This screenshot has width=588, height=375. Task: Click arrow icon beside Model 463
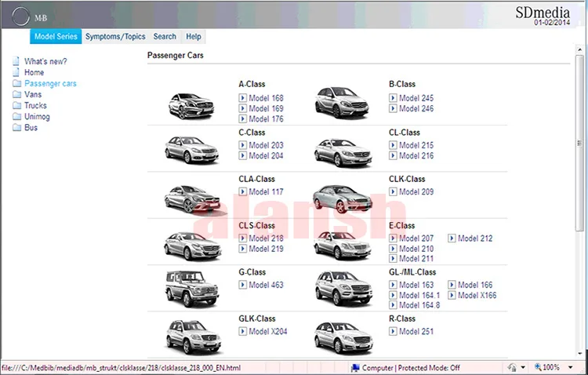tap(242, 285)
